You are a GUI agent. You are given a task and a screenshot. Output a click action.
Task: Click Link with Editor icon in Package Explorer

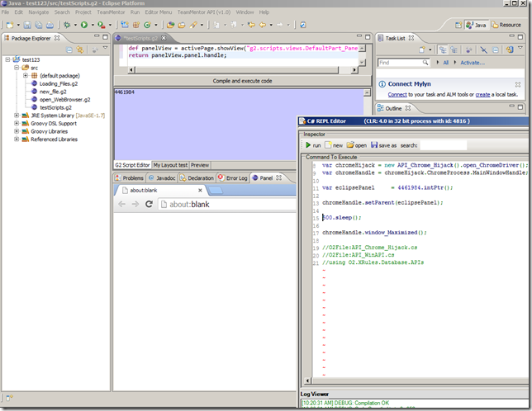tap(81, 50)
